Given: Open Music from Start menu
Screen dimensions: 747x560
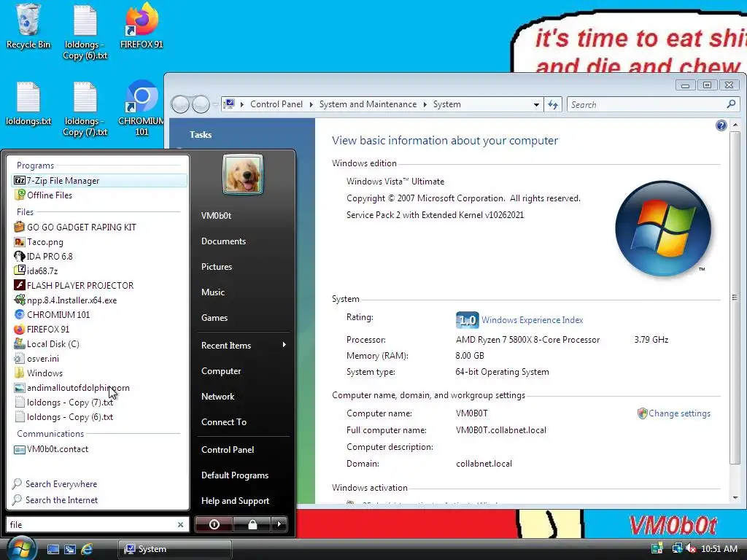Looking at the screenshot, I should click(x=213, y=292).
